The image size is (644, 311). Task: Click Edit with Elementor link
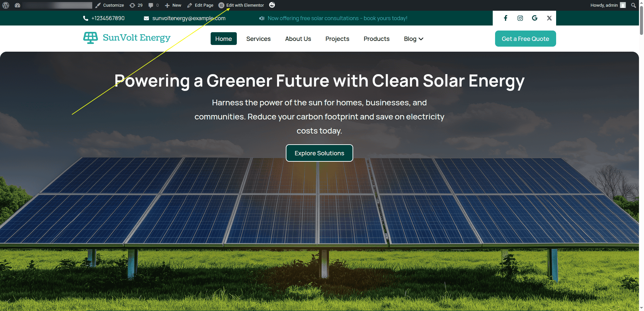pos(241,5)
